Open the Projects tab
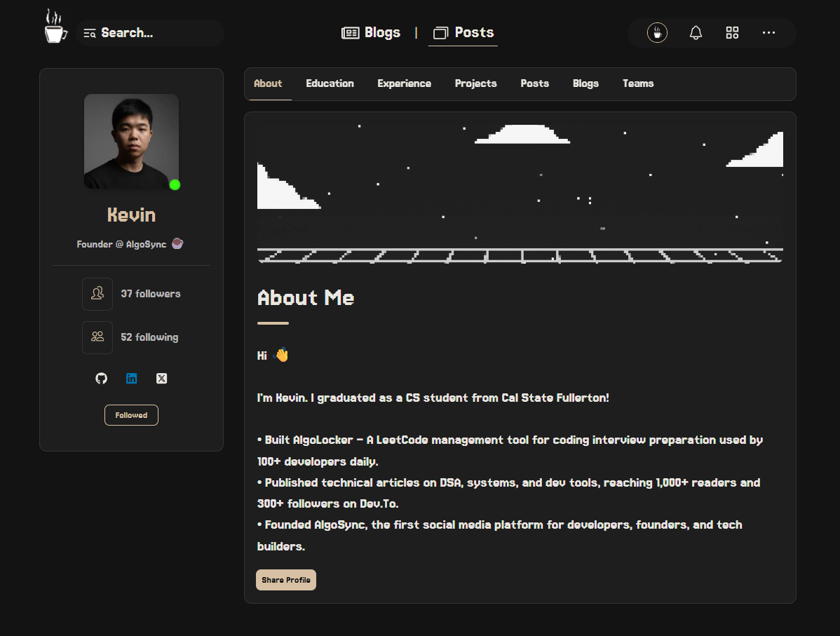840x636 pixels. pyautogui.click(x=475, y=83)
